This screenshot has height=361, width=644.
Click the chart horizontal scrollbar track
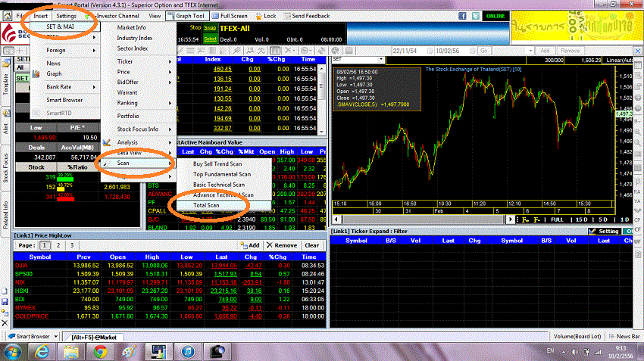423,219
